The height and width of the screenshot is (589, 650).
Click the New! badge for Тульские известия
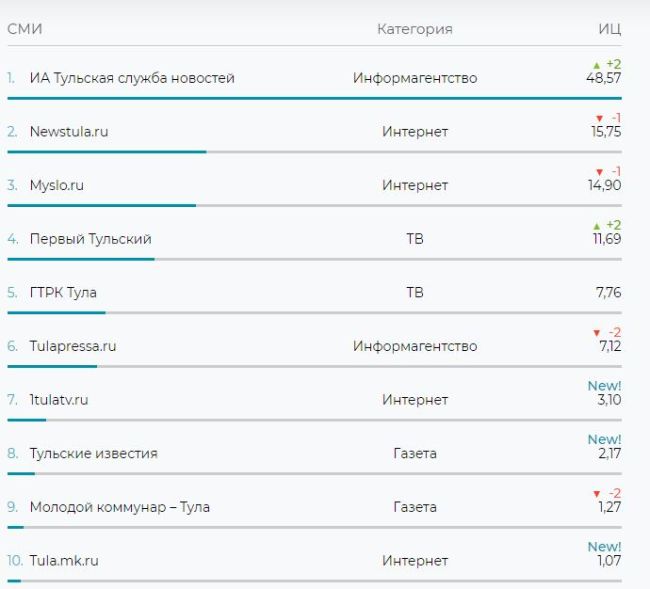[604, 439]
